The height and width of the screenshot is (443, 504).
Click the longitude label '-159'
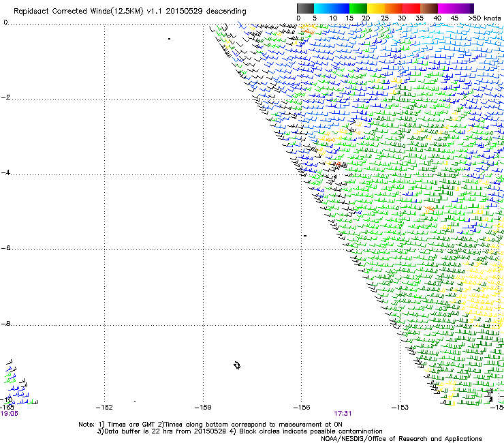[x=203, y=408]
